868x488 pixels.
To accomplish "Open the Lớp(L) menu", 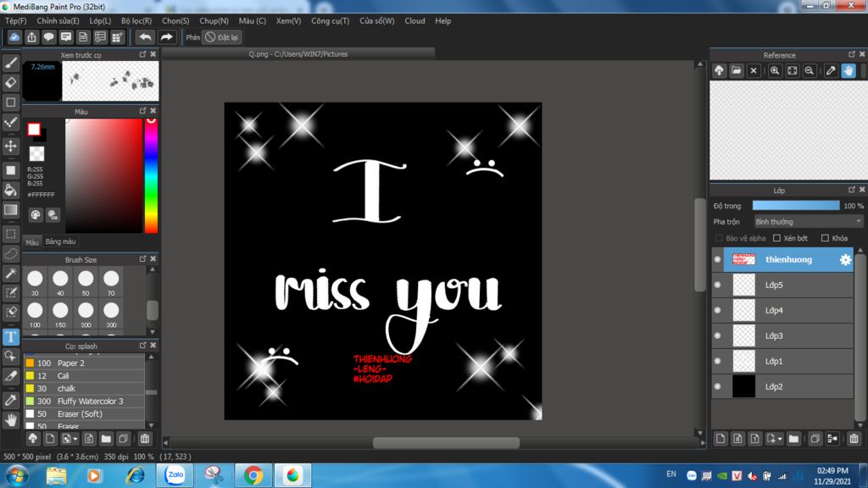I will 100,20.
